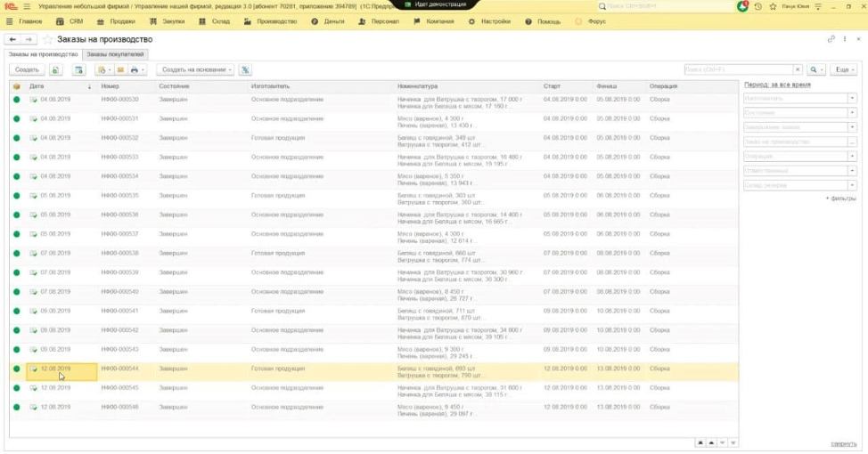Open the three-dot form menu
Image resolution: width=868 pixels, height=454 pixels.
(x=845, y=39)
